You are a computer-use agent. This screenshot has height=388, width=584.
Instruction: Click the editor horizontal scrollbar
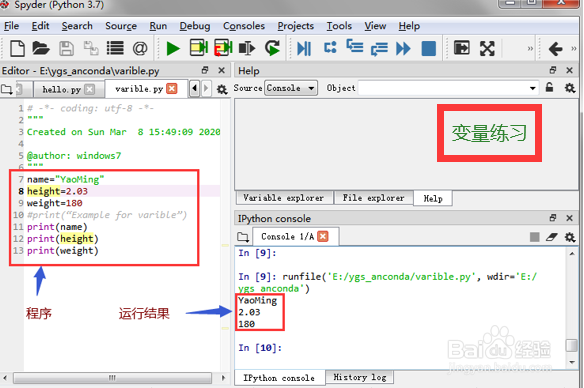tap(112, 378)
